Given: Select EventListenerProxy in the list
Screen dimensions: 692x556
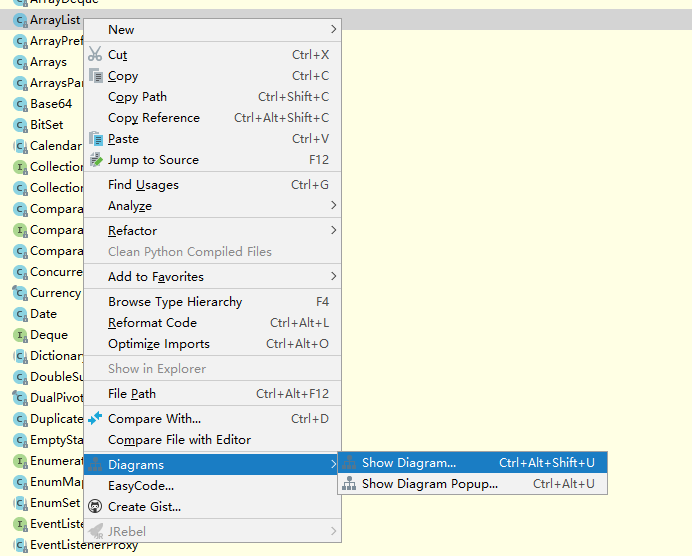Looking at the screenshot, I should pos(84,545).
